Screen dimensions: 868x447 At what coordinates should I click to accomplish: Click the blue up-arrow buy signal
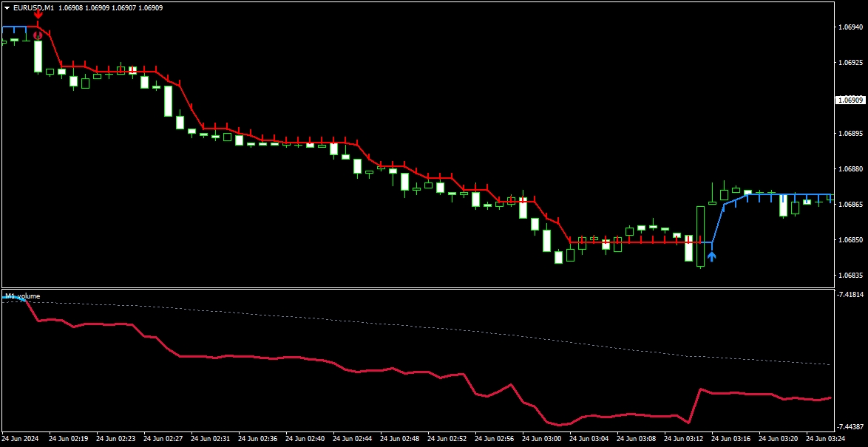click(712, 256)
